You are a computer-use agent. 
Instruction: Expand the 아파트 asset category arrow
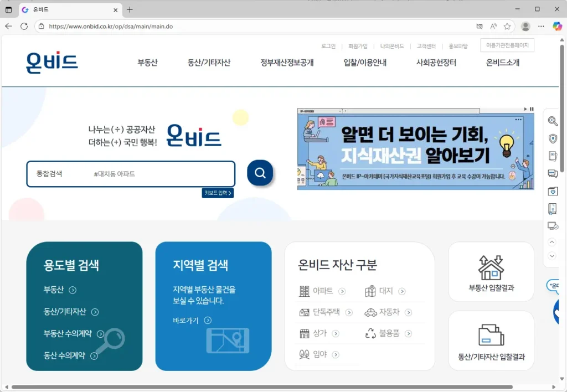coord(342,291)
